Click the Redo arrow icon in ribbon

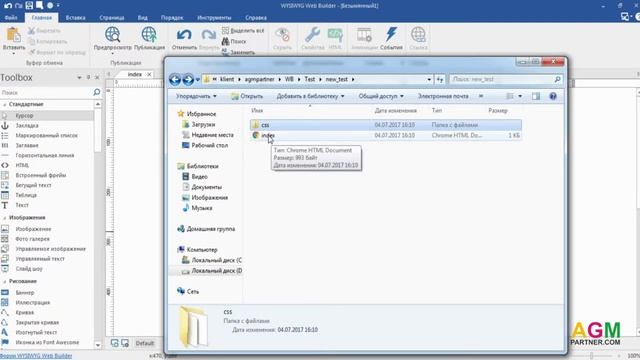209,35
